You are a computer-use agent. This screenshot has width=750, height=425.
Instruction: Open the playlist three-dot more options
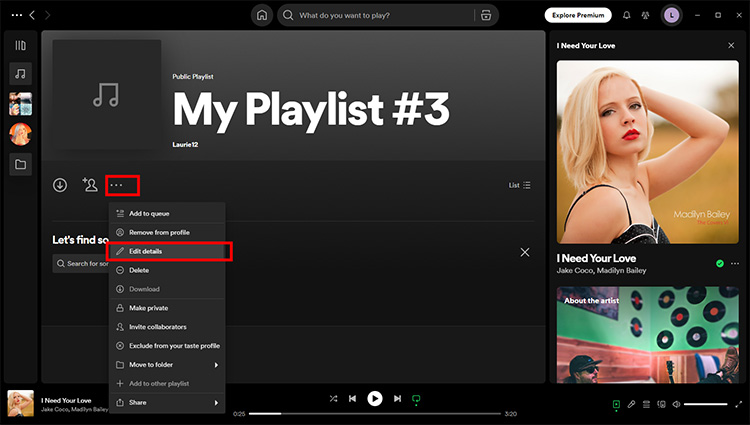116,185
